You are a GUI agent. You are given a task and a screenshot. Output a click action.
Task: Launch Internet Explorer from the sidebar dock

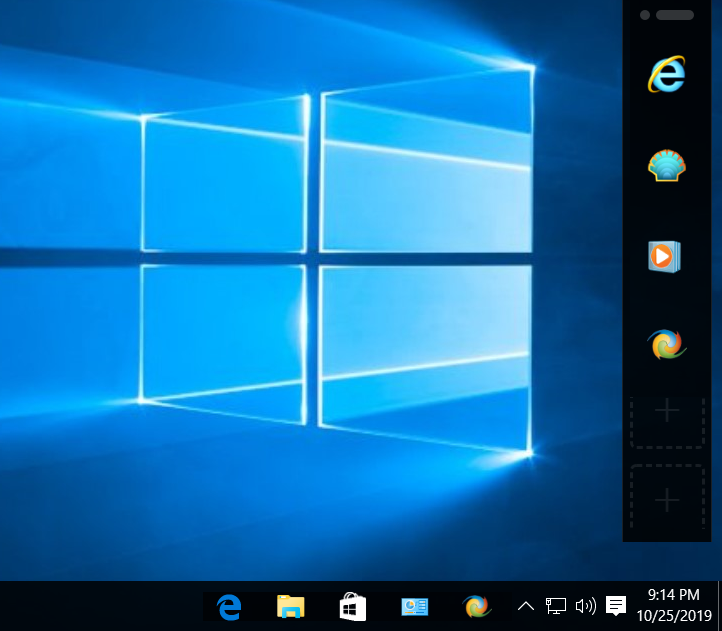coord(666,75)
